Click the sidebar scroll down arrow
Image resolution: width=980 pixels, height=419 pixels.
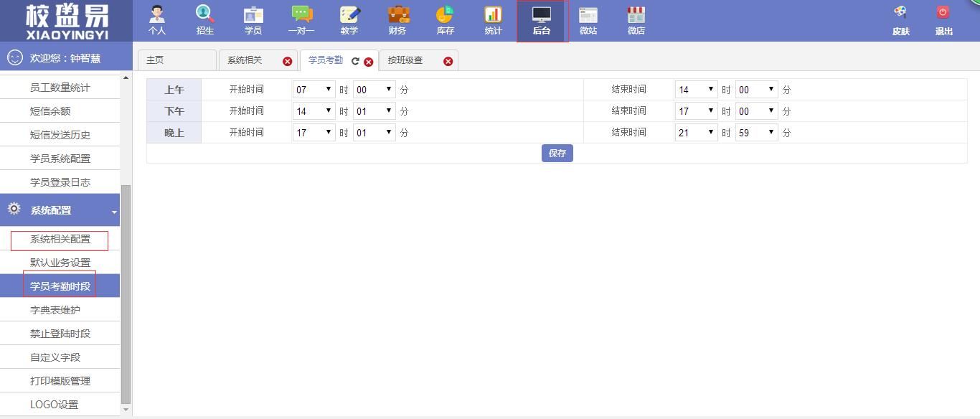point(126,409)
